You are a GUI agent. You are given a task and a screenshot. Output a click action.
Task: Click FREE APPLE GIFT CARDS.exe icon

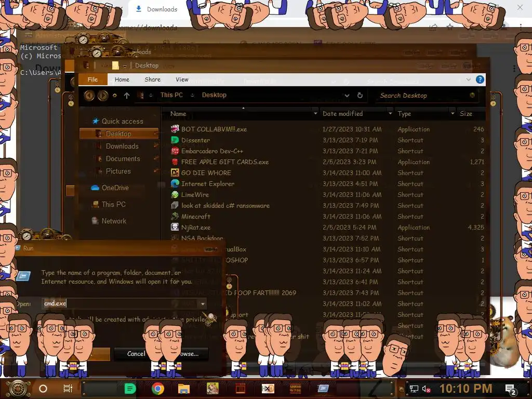pyautogui.click(x=175, y=162)
